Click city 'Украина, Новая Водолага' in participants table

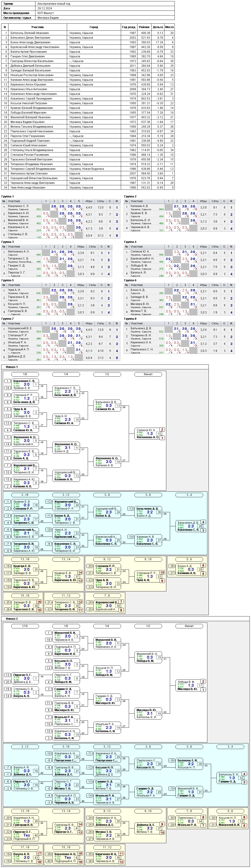(x=86, y=169)
